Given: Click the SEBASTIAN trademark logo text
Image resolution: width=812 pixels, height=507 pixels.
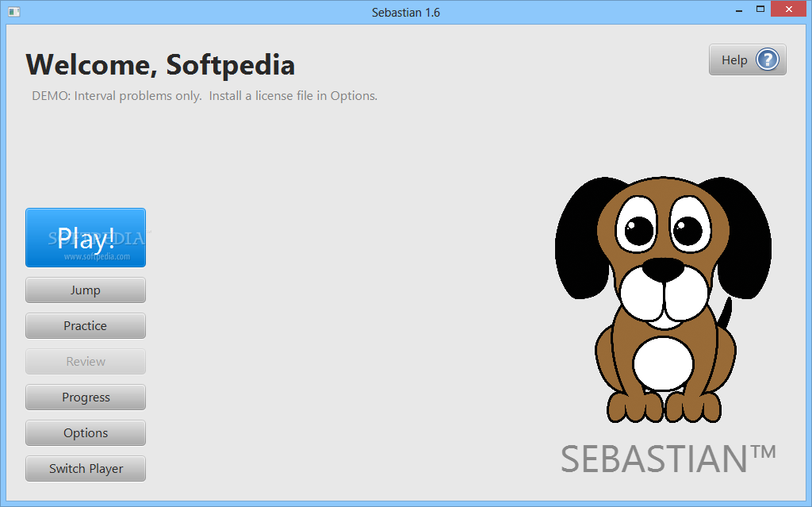Looking at the screenshot, I should 668,459.
